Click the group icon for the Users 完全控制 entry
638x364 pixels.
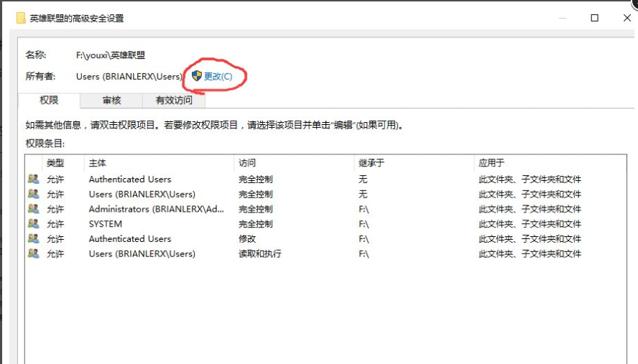point(34,194)
